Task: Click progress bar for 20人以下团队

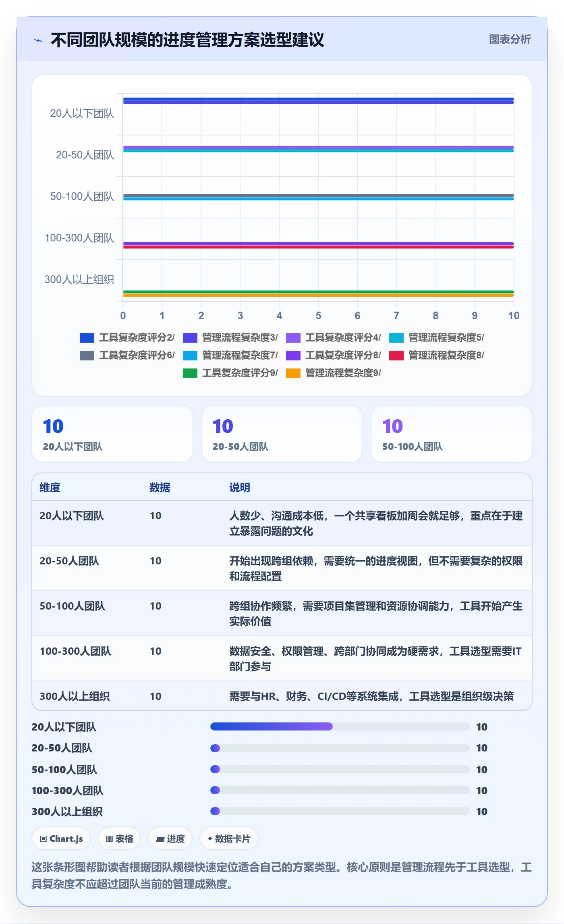Action: tap(340, 726)
